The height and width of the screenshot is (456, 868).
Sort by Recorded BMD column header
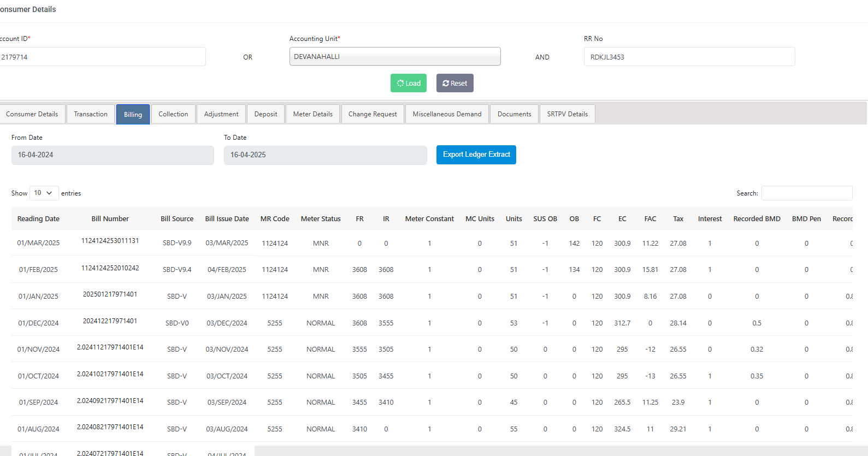[x=757, y=219]
